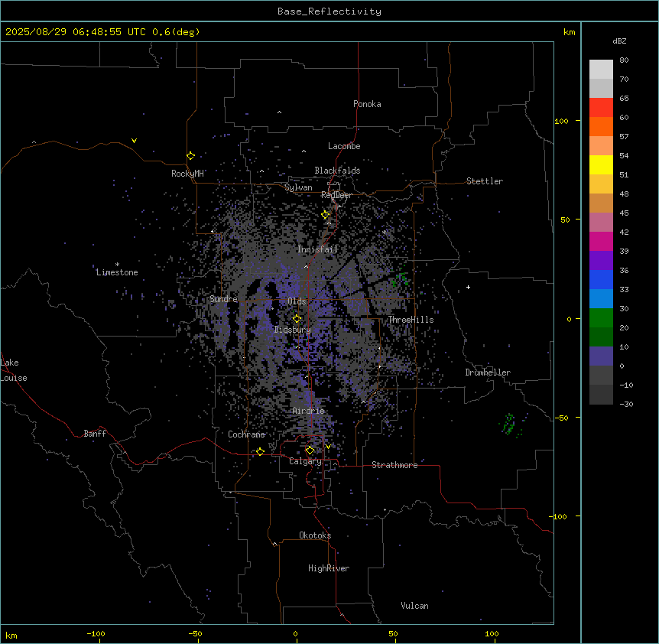Click the Blackfalds city label
Viewport: 659px width, 644px height.
pyautogui.click(x=337, y=171)
